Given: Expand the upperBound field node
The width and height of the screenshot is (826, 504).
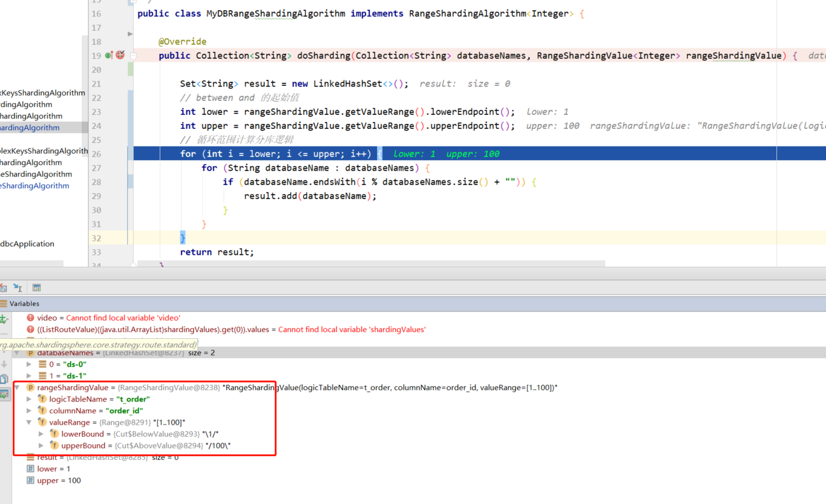Looking at the screenshot, I should coord(41,445).
